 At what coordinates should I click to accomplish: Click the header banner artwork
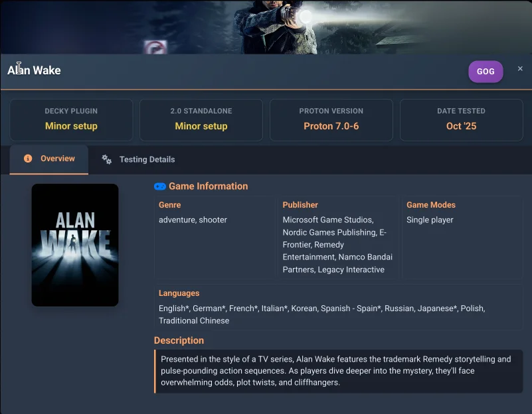coord(266,27)
